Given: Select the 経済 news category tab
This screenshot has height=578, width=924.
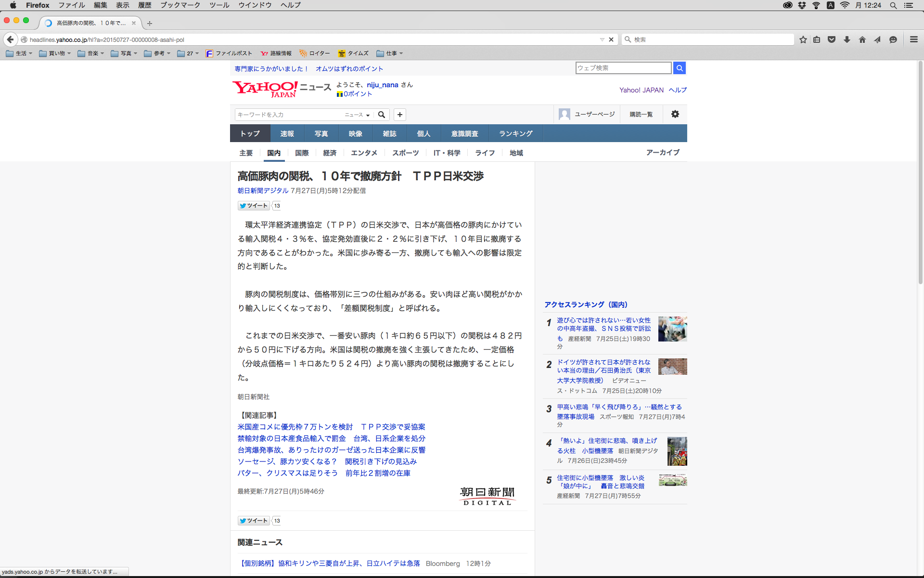Looking at the screenshot, I should click(x=330, y=153).
